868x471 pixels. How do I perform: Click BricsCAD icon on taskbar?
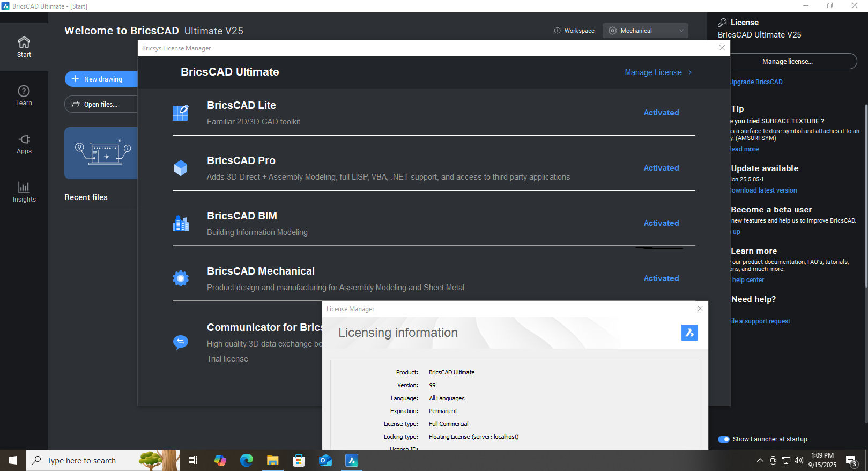352,460
